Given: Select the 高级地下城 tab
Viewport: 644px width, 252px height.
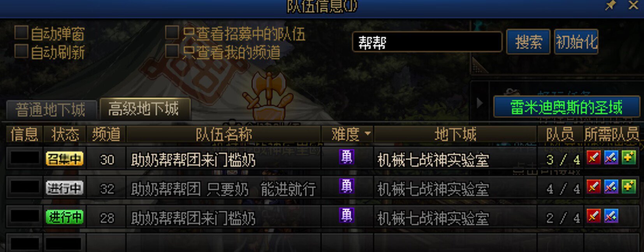Looking at the screenshot, I should [x=144, y=108].
